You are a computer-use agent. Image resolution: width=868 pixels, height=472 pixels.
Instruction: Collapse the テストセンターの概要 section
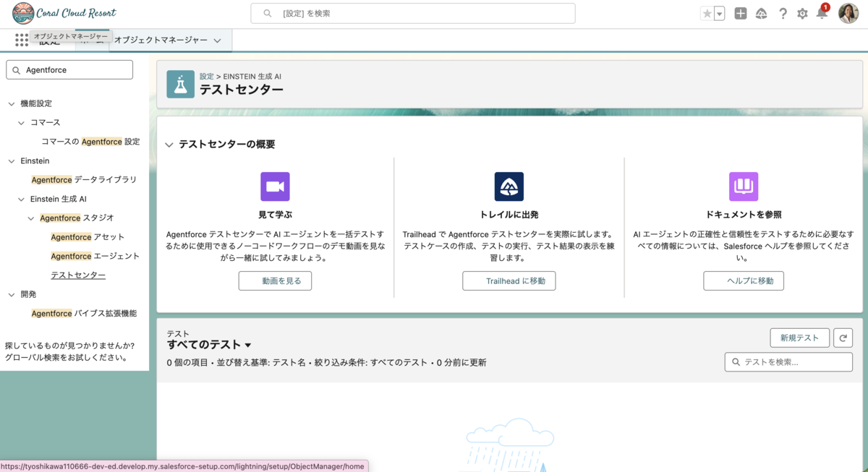click(x=169, y=145)
